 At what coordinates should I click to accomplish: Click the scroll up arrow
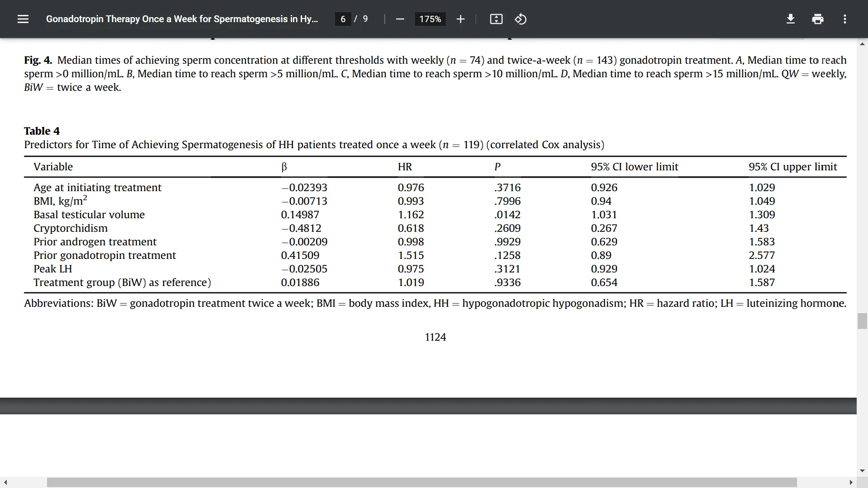(x=862, y=44)
